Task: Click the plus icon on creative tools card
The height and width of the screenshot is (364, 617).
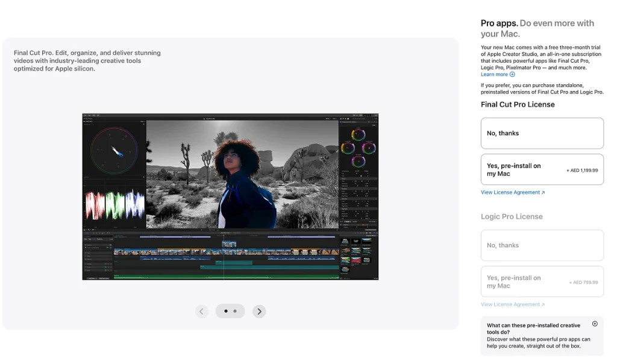Action: coord(595,324)
